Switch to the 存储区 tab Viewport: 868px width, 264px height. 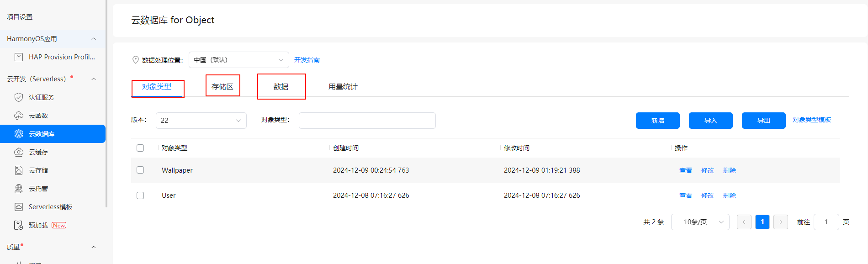222,86
